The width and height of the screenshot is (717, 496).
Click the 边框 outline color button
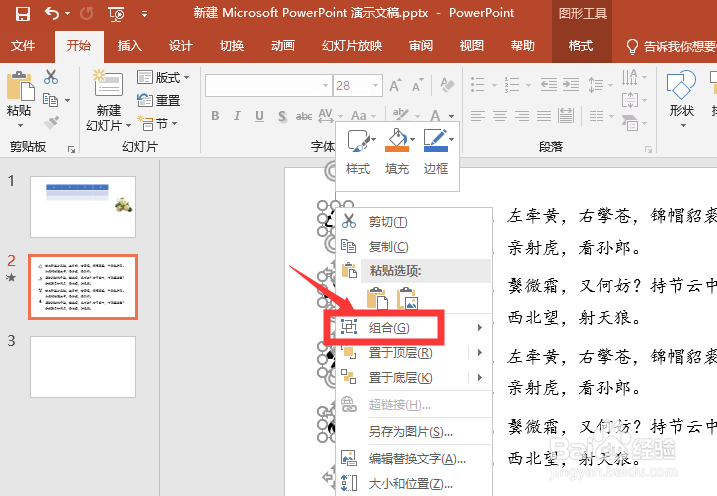pos(436,153)
